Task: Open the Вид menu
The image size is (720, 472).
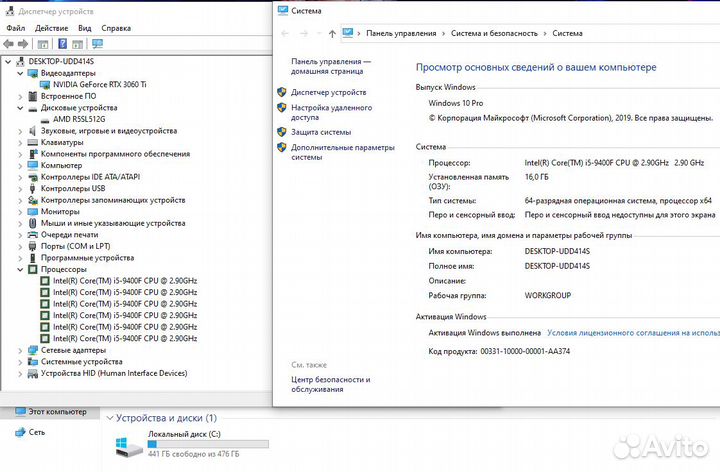Action: pyautogui.click(x=84, y=28)
